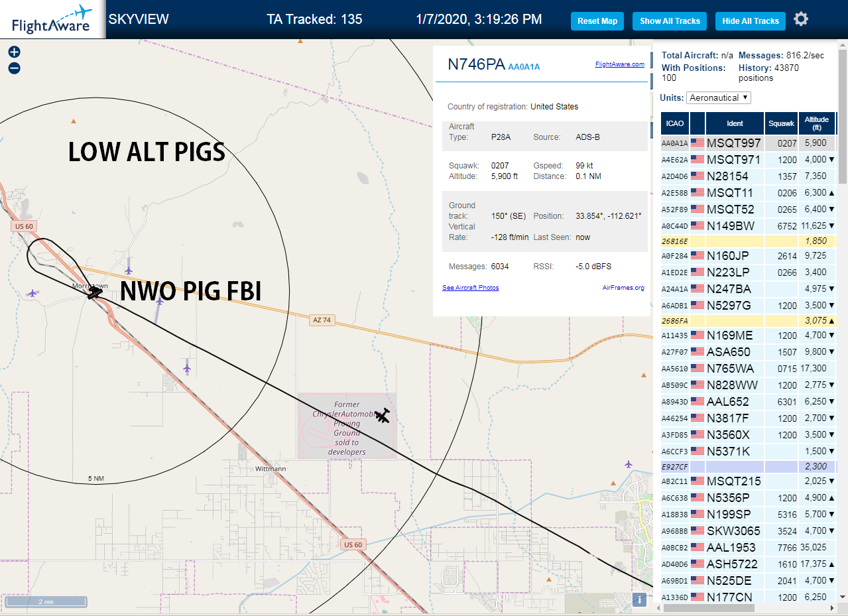Select the N149BW aircraft row

coord(748,226)
